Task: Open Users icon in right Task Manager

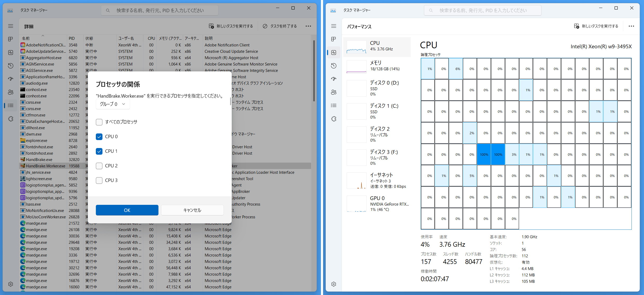Action: pos(334,92)
